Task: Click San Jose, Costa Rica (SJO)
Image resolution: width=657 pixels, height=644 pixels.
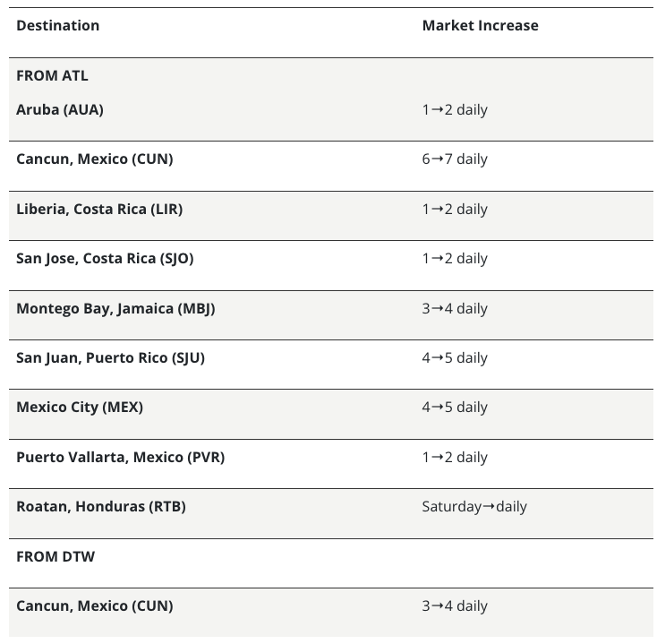Action: coord(105,259)
